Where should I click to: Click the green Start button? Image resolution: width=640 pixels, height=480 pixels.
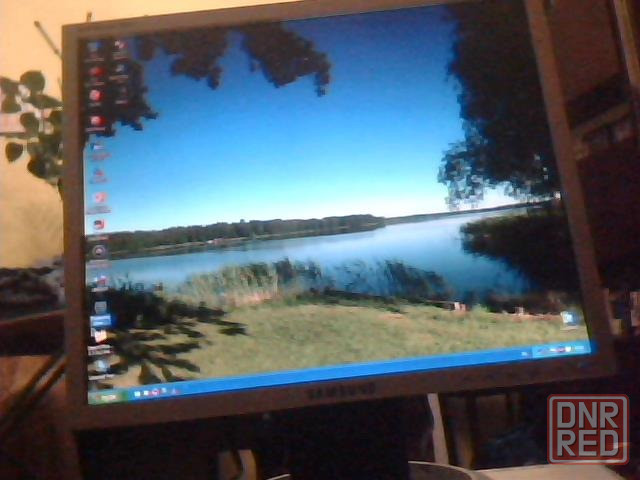[x=100, y=396]
